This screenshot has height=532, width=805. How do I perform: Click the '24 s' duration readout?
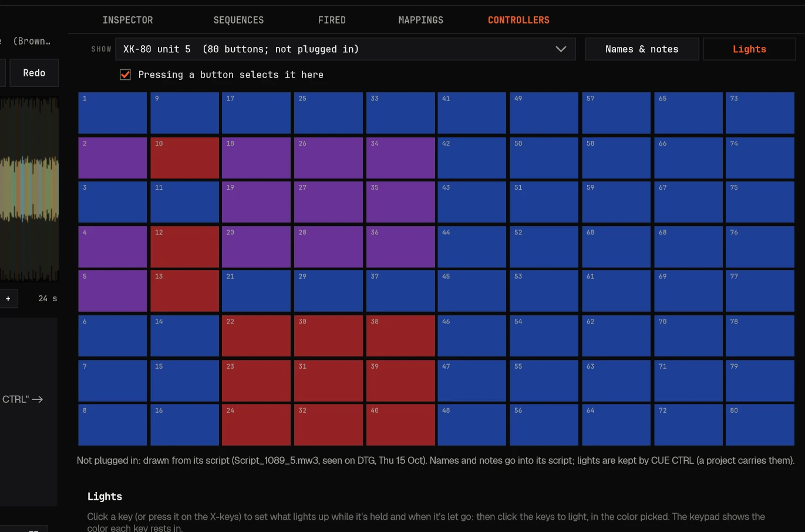pyautogui.click(x=48, y=298)
